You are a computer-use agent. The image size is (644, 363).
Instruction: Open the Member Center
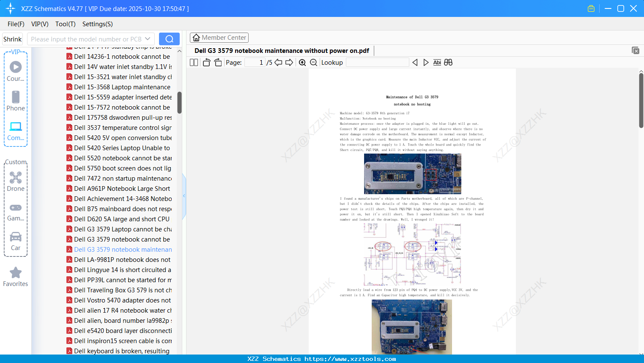(219, 38)
